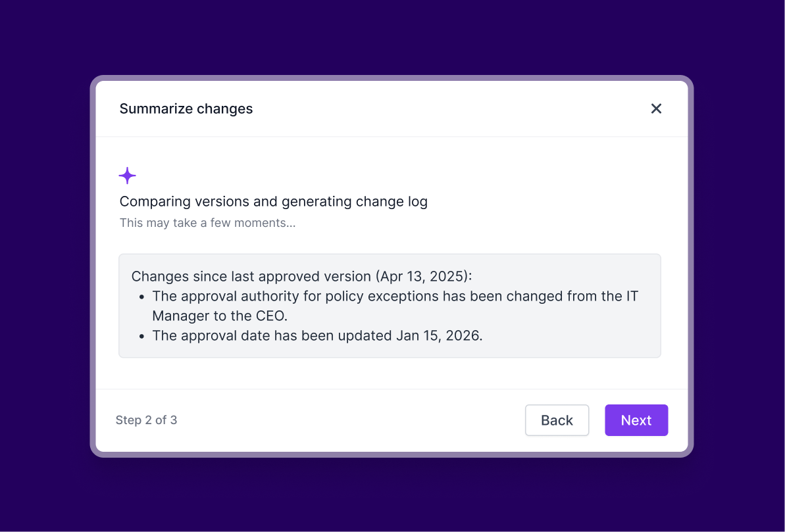Select the Jan 15, 2026 date

click(438, 335)
